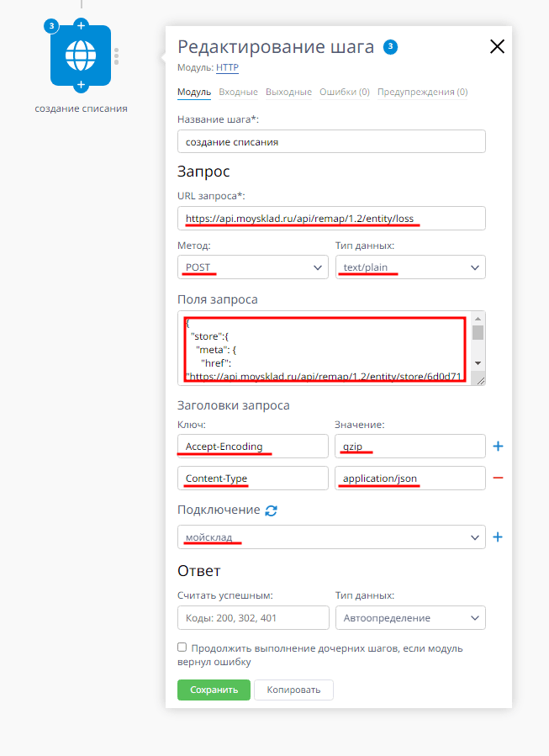The image size is (549, 756).
Task: Click the Копировать button
Action: click(x=293, y=689)
